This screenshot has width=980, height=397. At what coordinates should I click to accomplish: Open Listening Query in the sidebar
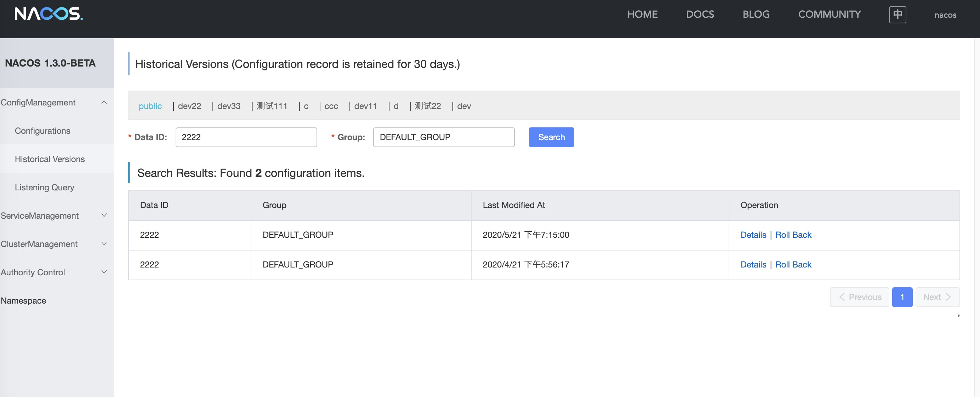pos(57,188)
